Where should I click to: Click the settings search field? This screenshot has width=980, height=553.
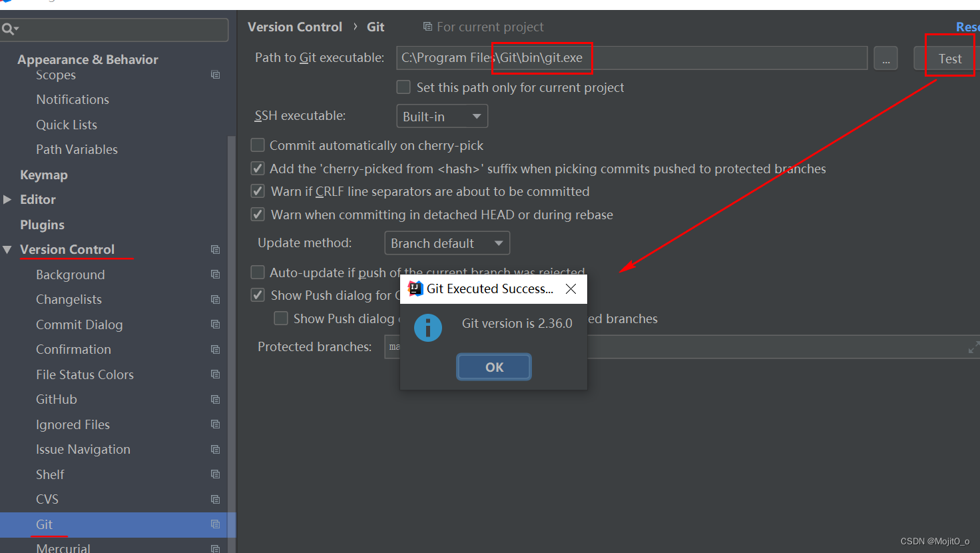[x=114, y=29]
